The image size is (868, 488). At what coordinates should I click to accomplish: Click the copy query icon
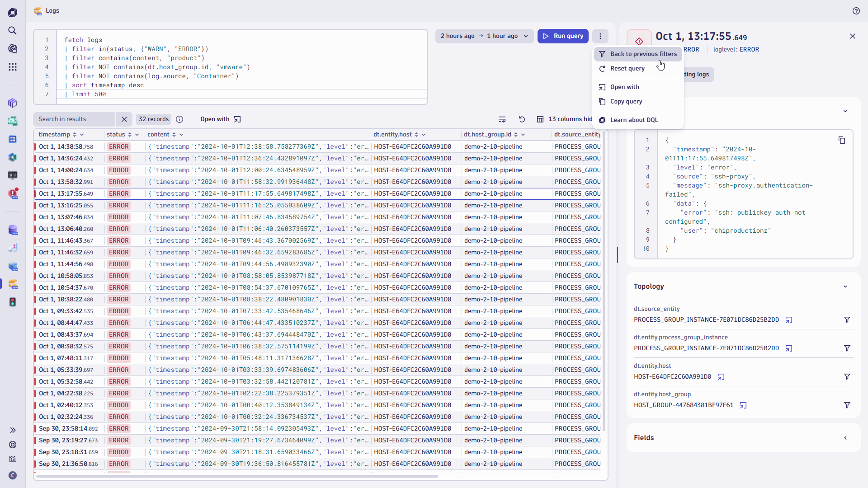602,101
